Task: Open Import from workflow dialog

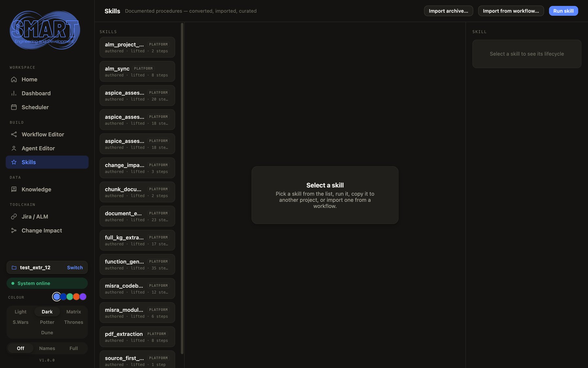Action: pos(511,11)
